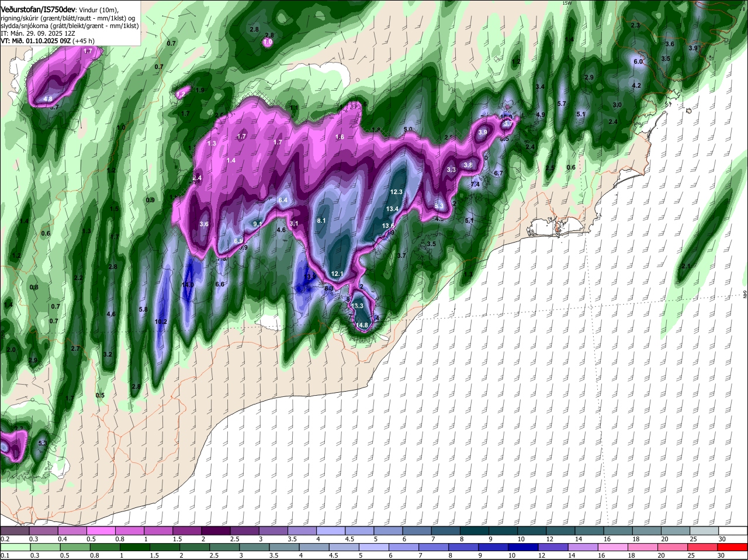The image size is (748, 560).
Task: Click the Veðurstofan/IS750dev title text
Action: pyautogui.click(x=38, y=9)
